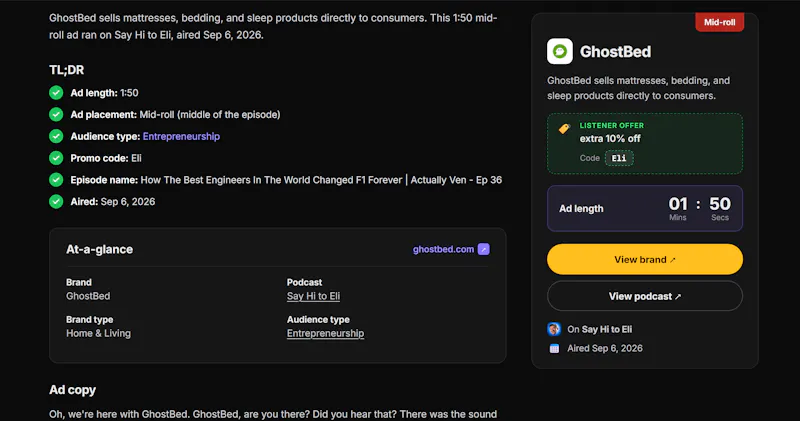The height and width of the screenshot is (421, 800).
Task: Click the 'Home & Living' brand type value
Action: (x=98, y=333)
